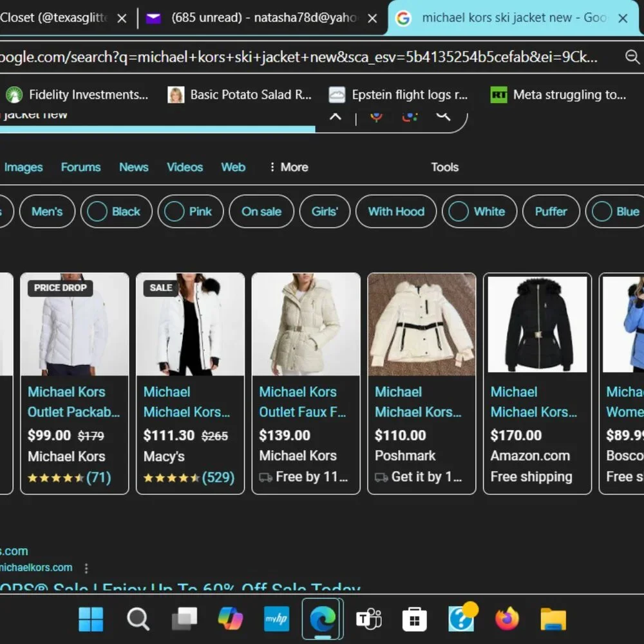
Task: Toggle the Blue color filter
Action: [x=615, y=211]
